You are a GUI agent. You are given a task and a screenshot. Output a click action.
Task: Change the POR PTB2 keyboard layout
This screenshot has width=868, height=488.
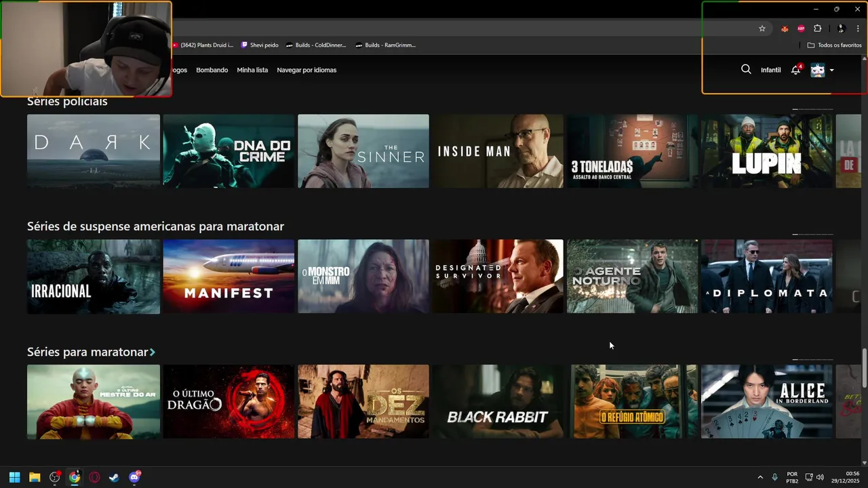coord(792,477)
